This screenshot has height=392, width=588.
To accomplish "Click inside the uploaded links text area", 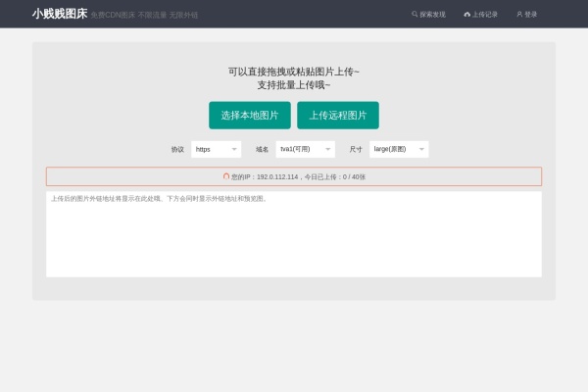I will (x=294, y=235).
